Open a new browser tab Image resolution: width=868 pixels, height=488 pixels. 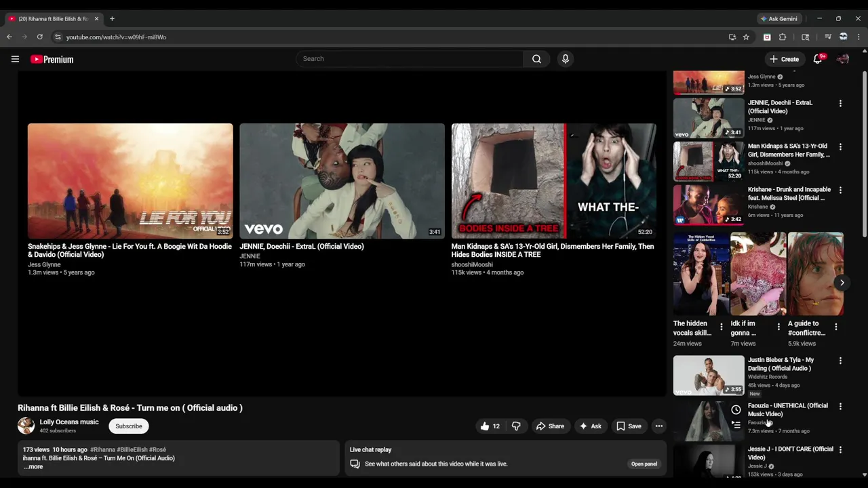pos(112,19)
